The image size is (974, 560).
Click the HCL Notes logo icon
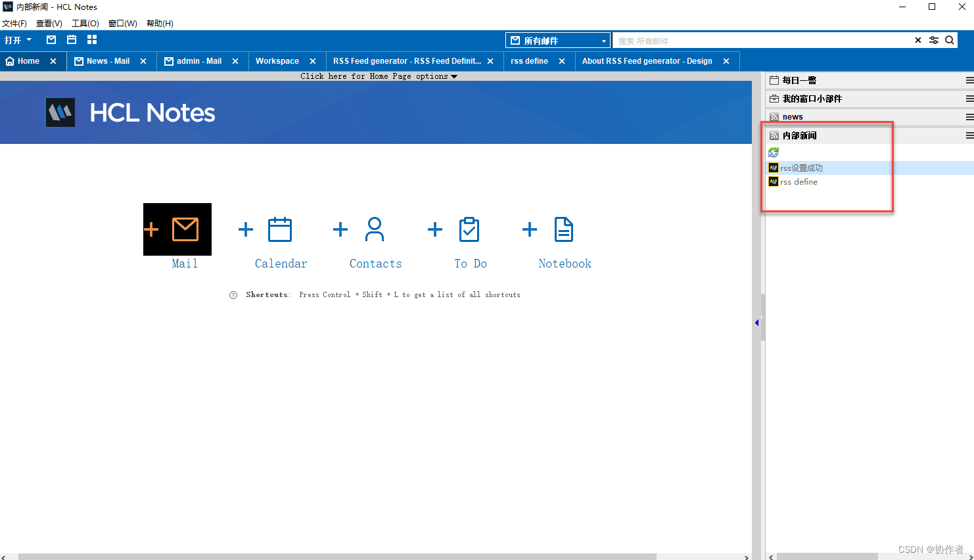60,112
